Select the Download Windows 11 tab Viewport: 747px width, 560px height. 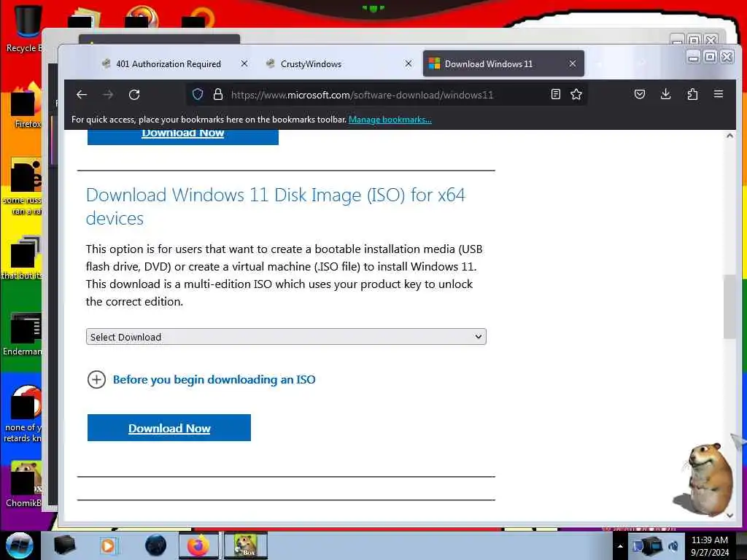pos(503,64)
